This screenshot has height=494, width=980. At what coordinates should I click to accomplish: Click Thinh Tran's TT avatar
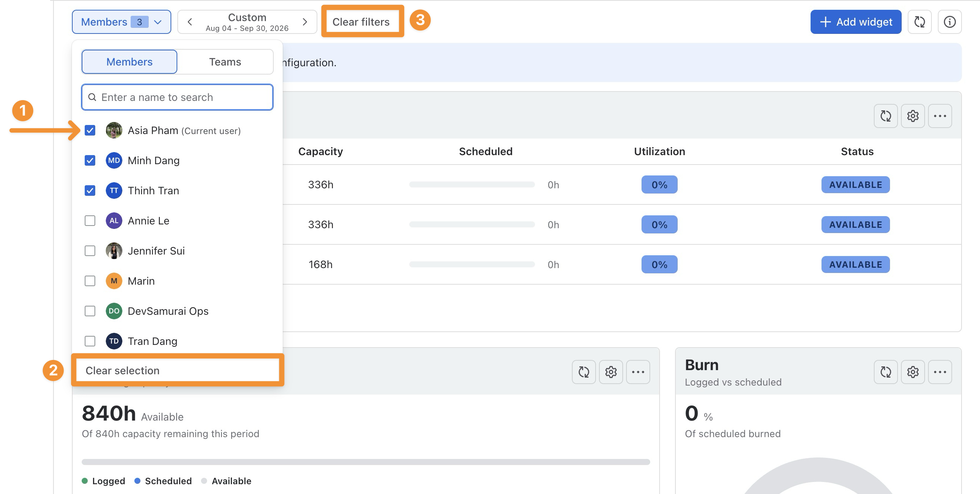coord(114,191)
